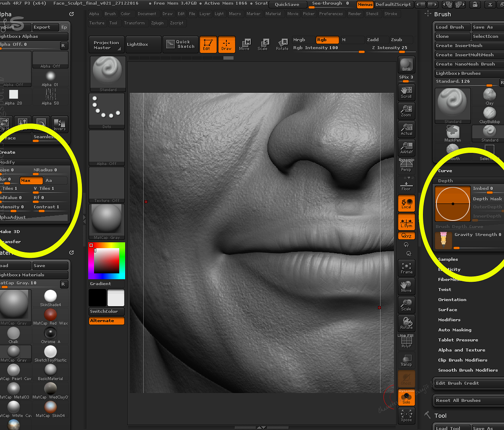Screen dimensions: 504x430
Task: Click the Actual size icon
Action: tap(406, 128)
